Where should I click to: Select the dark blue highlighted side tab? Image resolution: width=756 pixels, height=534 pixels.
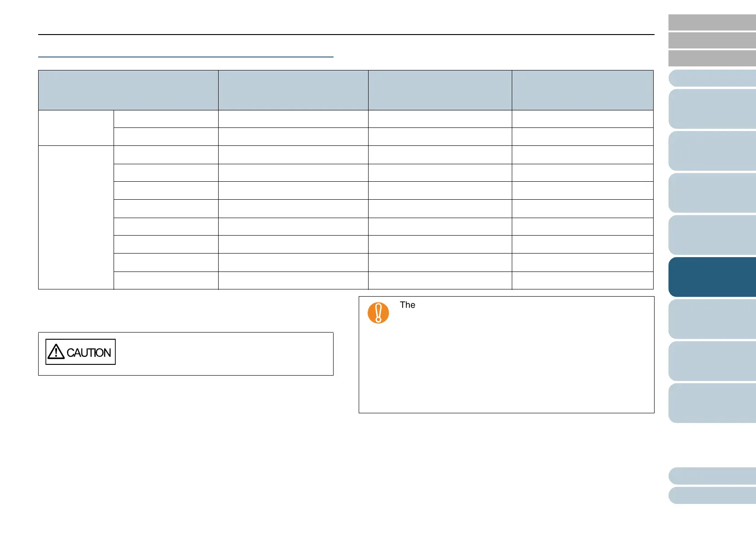pos(712,277)
